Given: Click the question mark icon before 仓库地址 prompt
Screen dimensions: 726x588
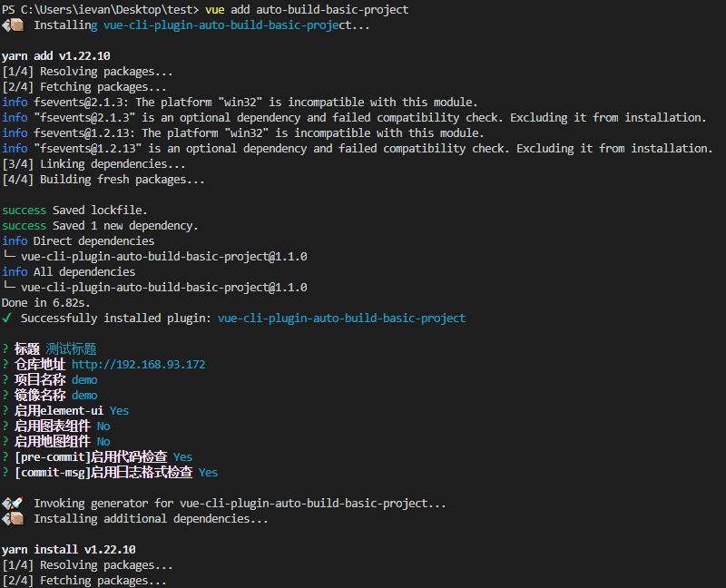Looking at the screenshot, I should pos(5,364).
